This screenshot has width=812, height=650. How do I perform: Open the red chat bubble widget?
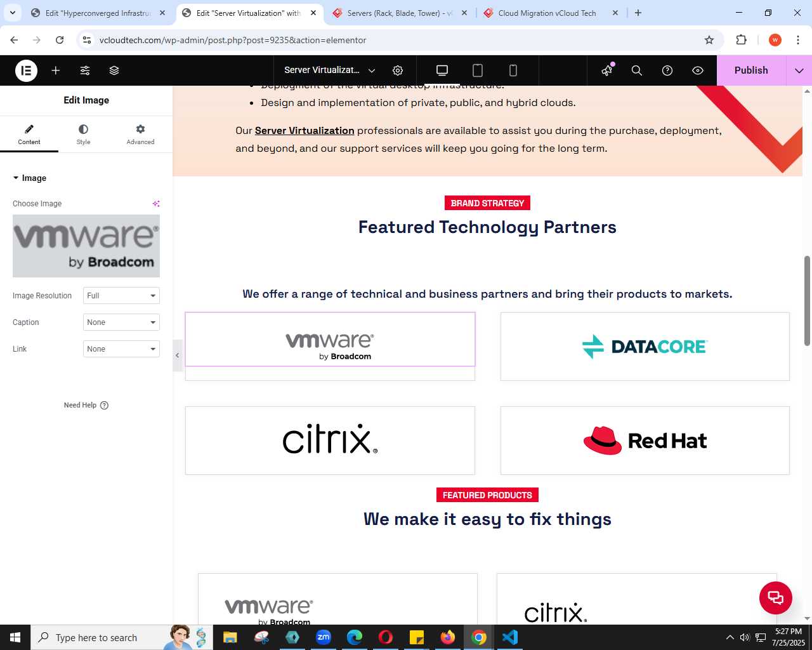776,597
